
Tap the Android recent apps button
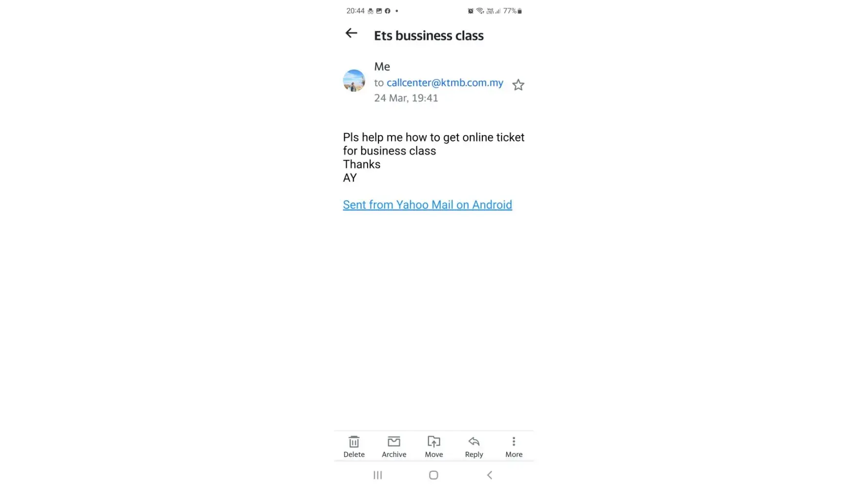377,475
